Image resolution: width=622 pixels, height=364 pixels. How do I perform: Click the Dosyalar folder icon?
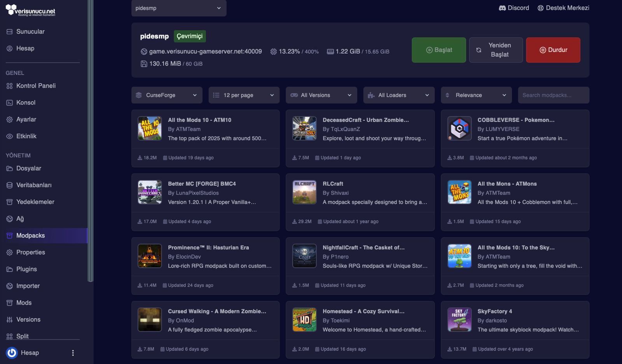(x=10, y=168)
